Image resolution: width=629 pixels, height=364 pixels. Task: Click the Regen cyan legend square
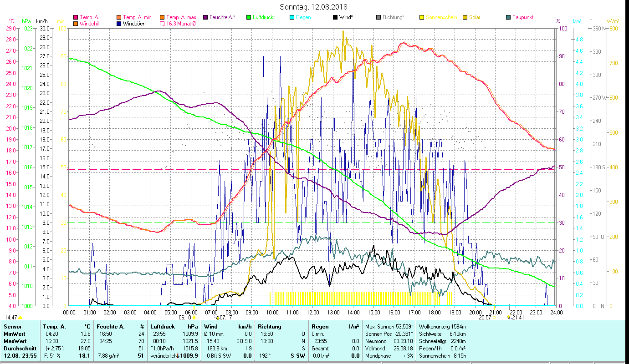(x=292, y=17)
